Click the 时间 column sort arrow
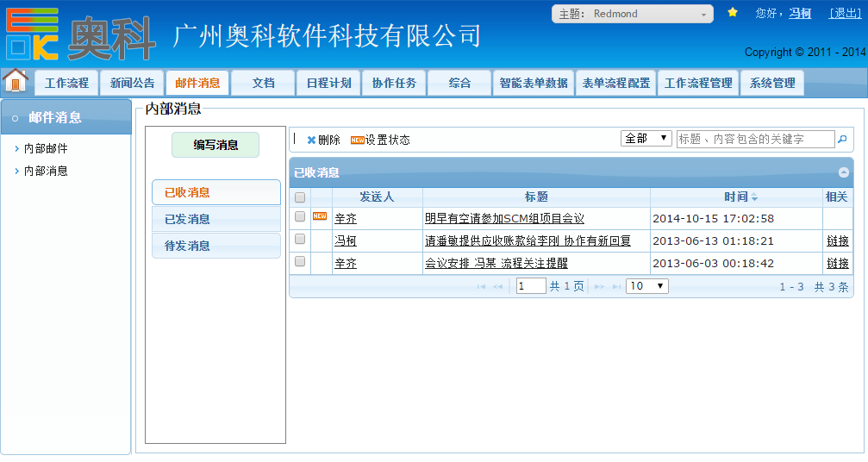This screenshot has width=868, height=462. point(754,197)
